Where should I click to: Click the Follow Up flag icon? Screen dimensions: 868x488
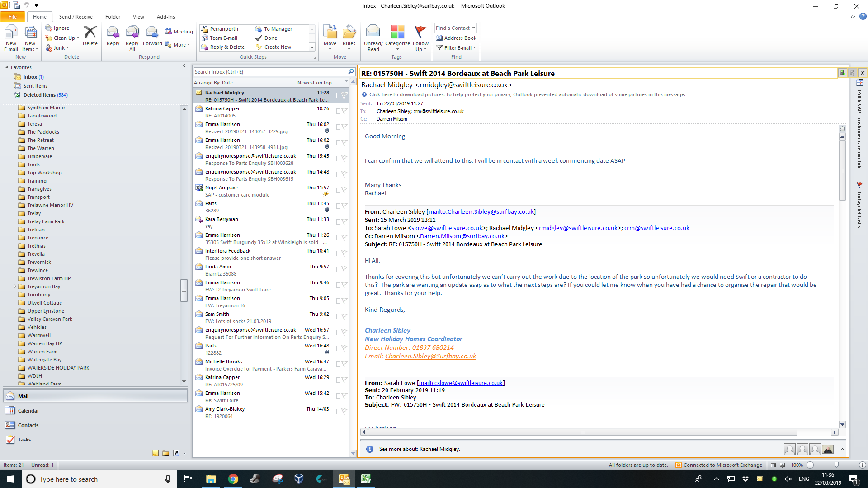click(x=420, y=32)
